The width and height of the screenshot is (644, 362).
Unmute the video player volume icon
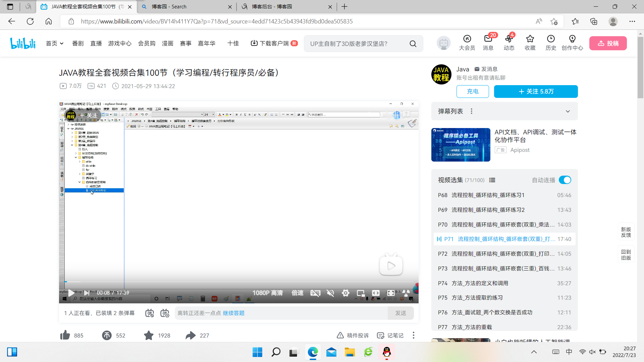330,293
